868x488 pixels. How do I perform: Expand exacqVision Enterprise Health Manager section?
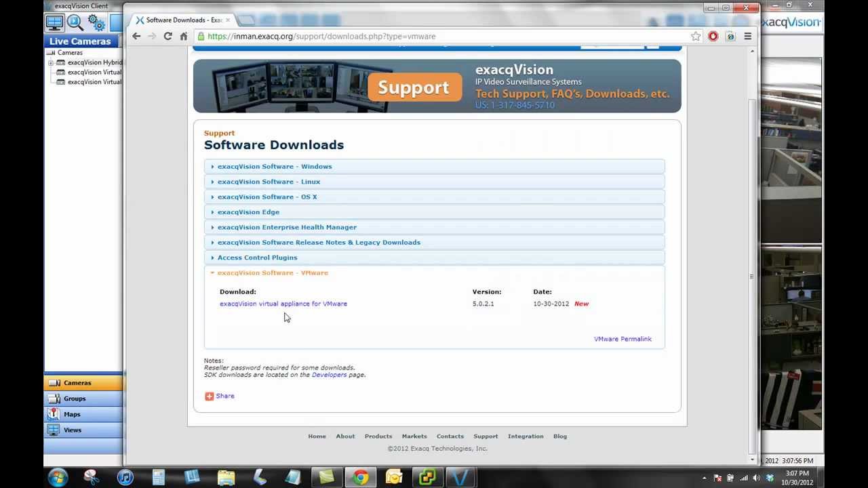(434, 227)
